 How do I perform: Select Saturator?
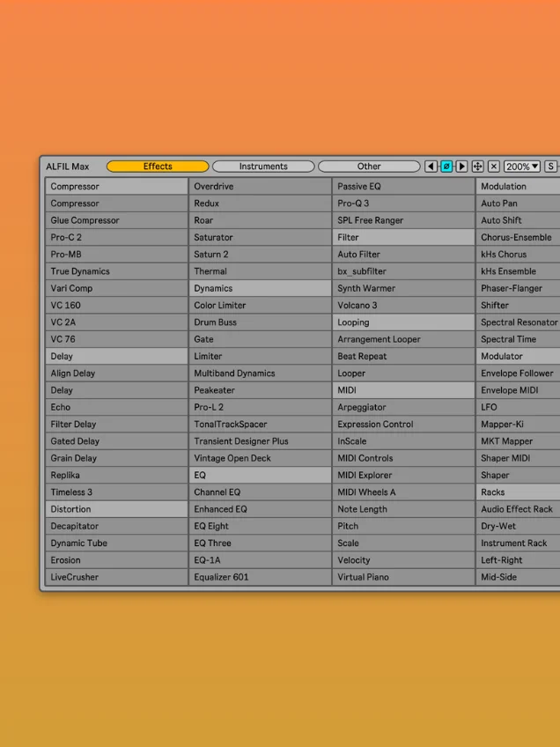tap(260, 237)
